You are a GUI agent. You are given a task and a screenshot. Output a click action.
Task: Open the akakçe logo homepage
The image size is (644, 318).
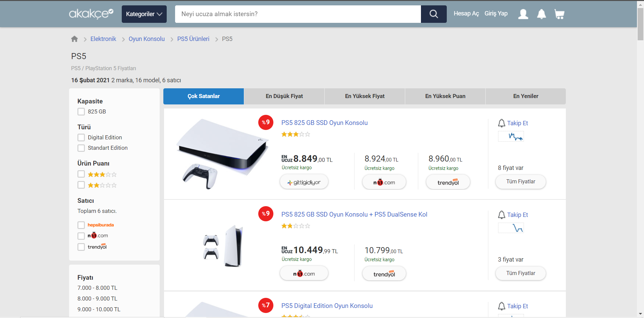coord(91,14)
